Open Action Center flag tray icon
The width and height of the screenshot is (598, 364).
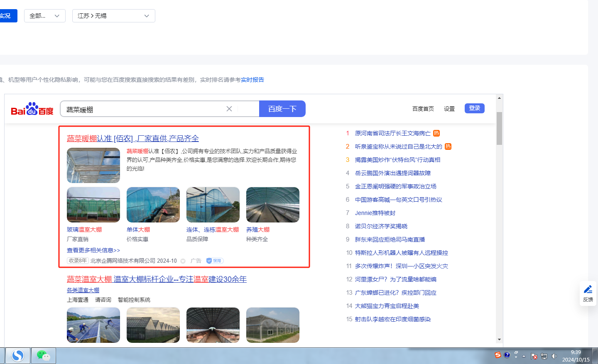pyautogui.click(x=534, y=356)
